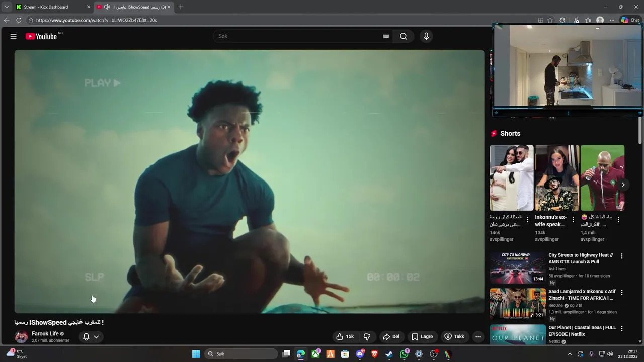Open the YouTube hamburger guide menu
The image size is (644, 362).
[14, 36]
